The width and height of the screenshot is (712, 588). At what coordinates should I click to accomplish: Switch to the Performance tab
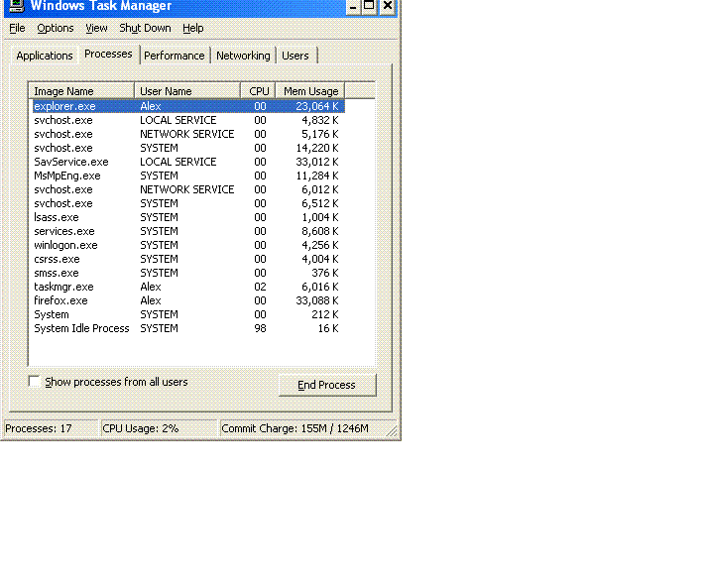tap(175, 56)
